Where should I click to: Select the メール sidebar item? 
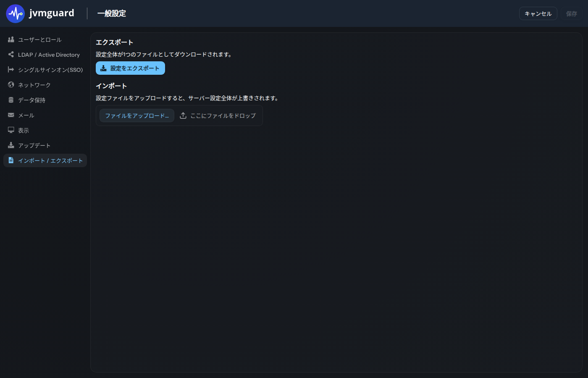(45, 115)
